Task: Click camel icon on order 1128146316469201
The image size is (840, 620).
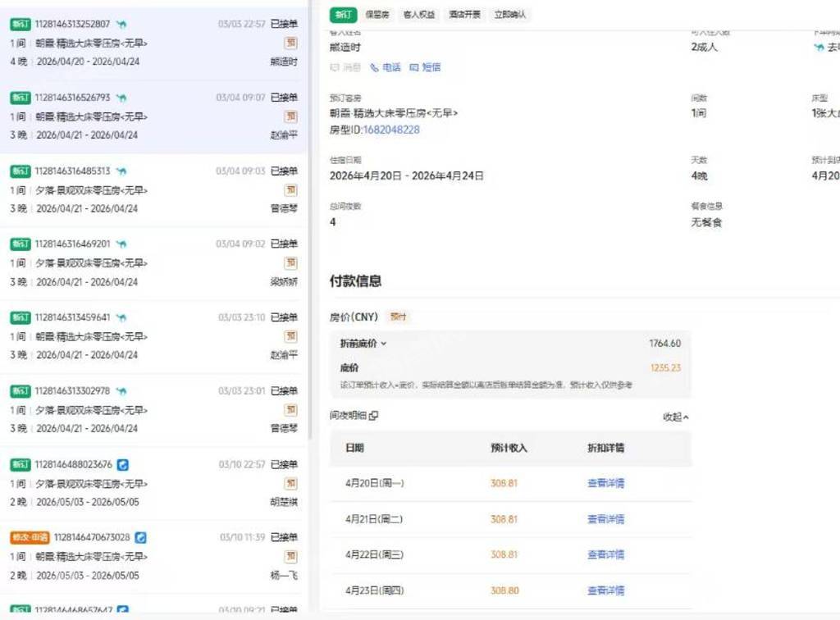Action: 121,244
